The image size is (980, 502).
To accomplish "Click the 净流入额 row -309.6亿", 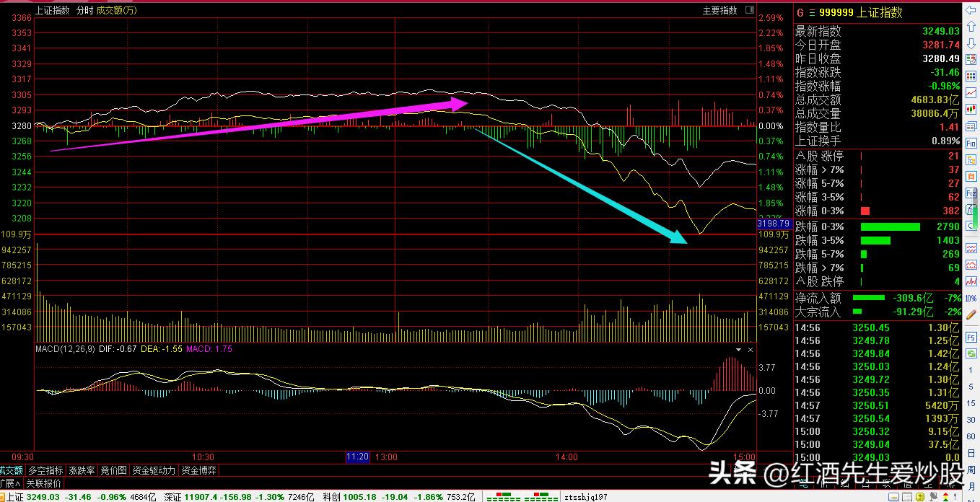I will [878, 298].
